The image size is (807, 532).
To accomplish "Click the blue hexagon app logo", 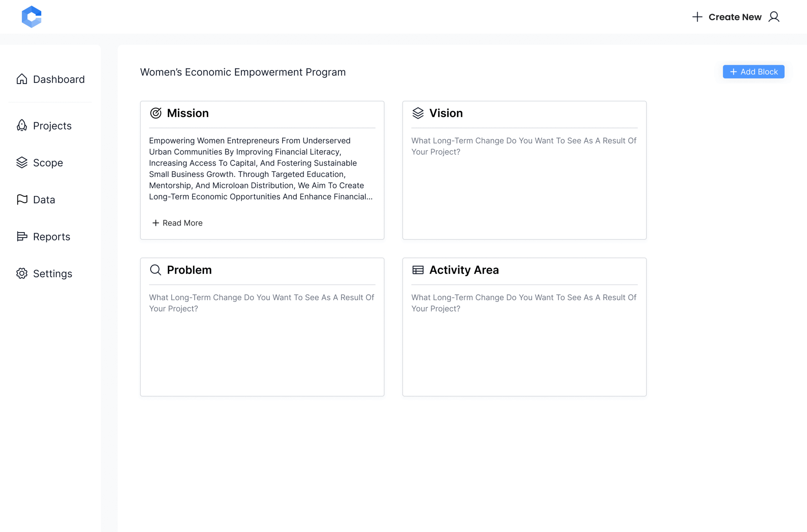I will coord(32,17).
